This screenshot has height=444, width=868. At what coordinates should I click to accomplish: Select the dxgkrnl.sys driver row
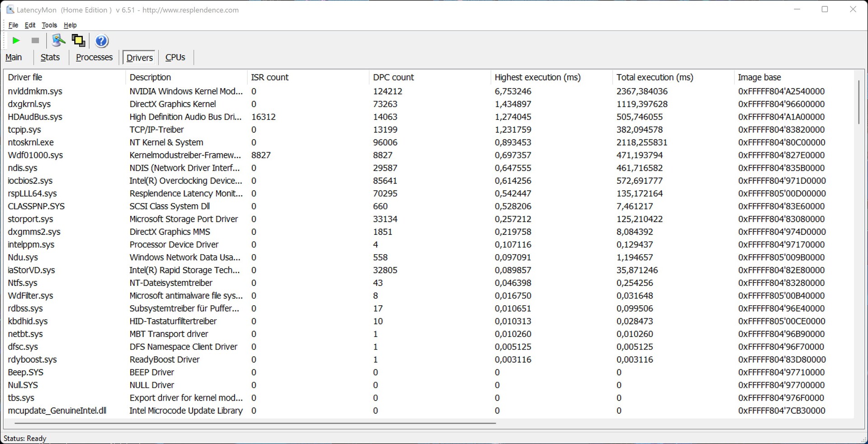429,104
